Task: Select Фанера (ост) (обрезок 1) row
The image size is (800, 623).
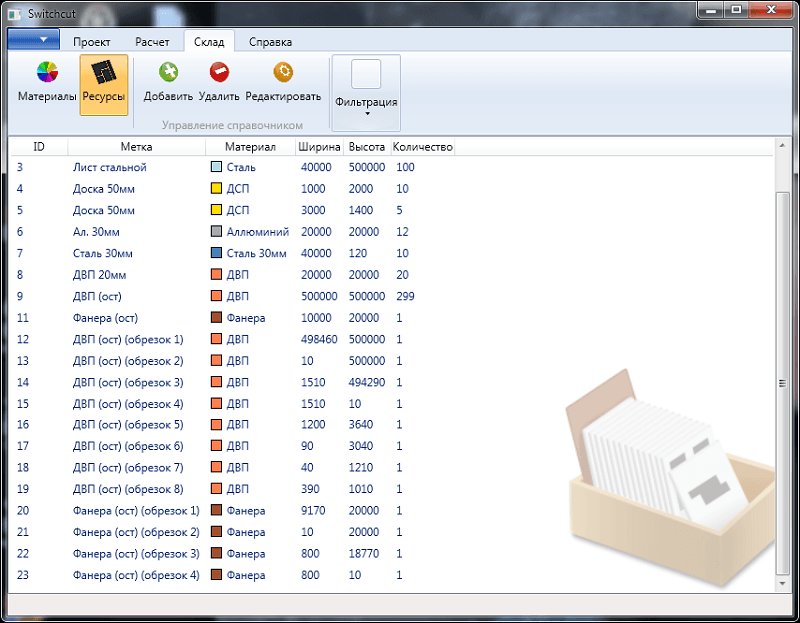Action: coord(392,510)
